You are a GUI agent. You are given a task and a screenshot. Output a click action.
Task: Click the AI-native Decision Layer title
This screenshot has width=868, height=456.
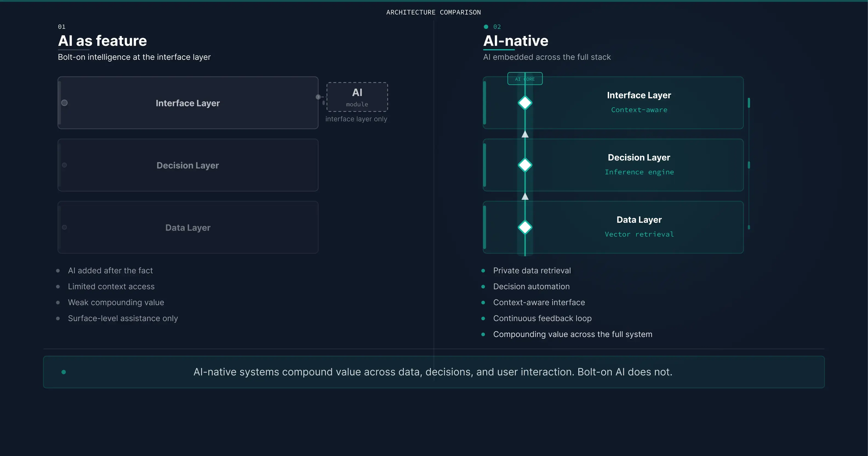tap(639, 157)
